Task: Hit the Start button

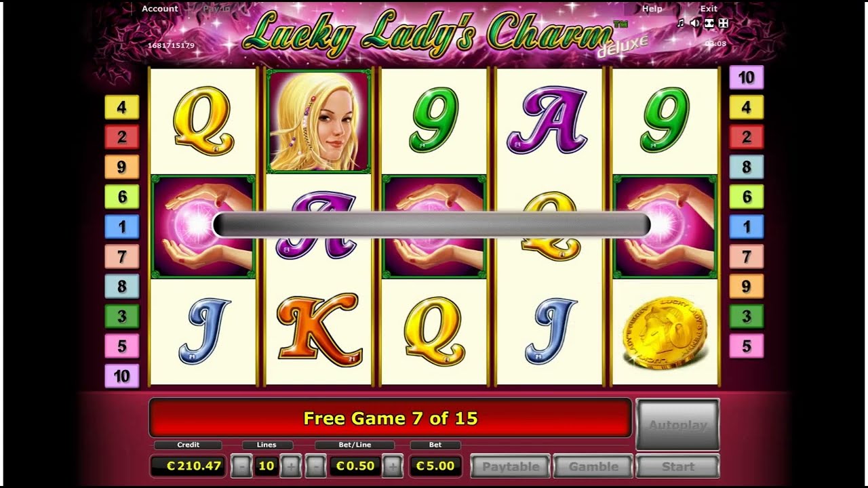Action: tap(677, 466)
